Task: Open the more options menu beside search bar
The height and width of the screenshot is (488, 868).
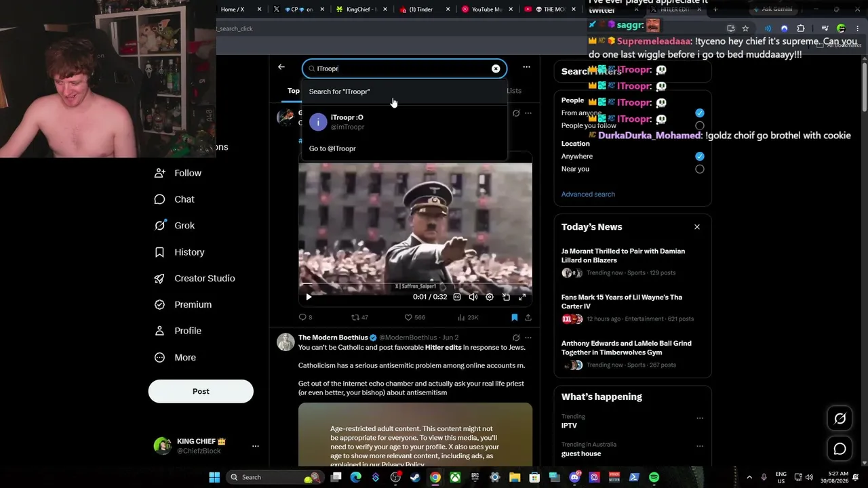Action: [526, 67]
